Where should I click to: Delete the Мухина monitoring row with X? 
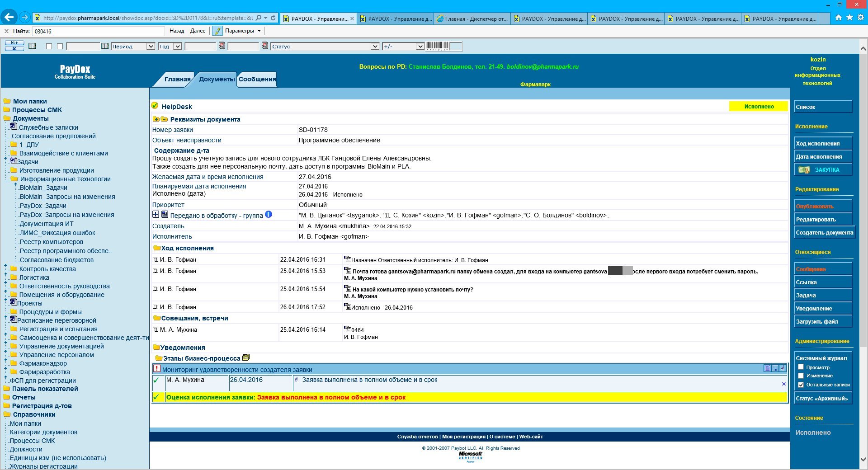tap(783, 384)
